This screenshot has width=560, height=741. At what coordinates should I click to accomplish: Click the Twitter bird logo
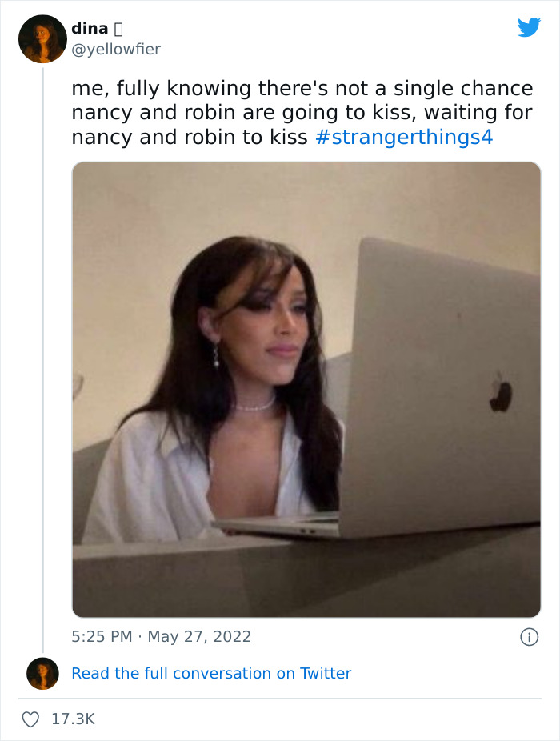click(529, 28)
